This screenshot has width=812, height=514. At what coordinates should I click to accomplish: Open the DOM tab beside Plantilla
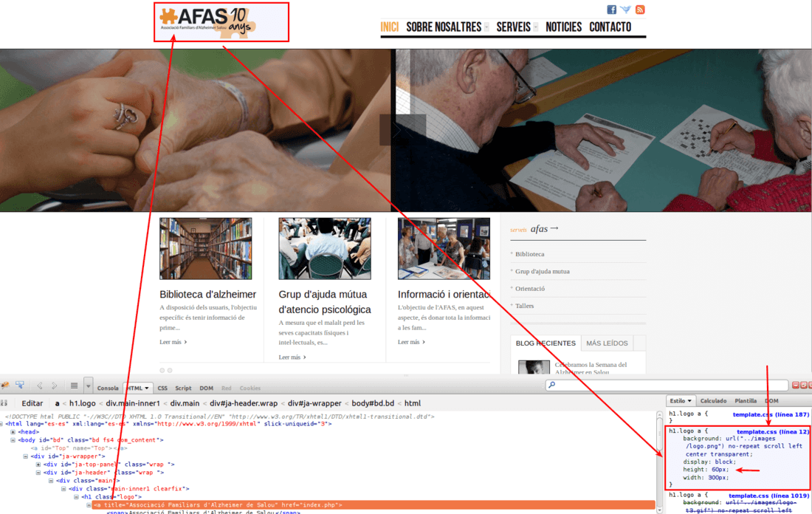pyautogui.click(x=771, y=401)
